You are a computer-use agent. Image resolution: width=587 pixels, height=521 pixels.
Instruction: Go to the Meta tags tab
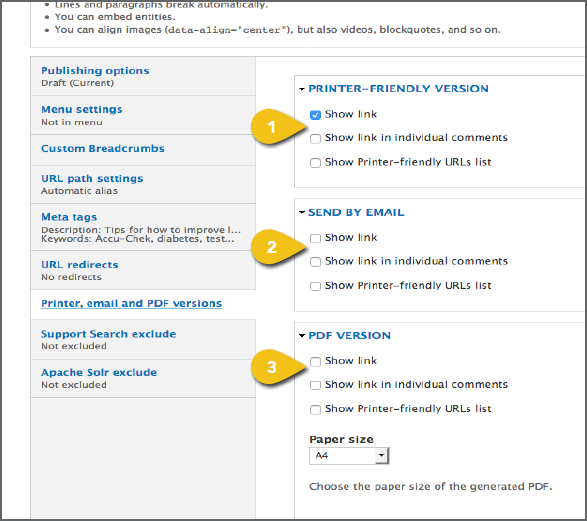coord(143,227)
